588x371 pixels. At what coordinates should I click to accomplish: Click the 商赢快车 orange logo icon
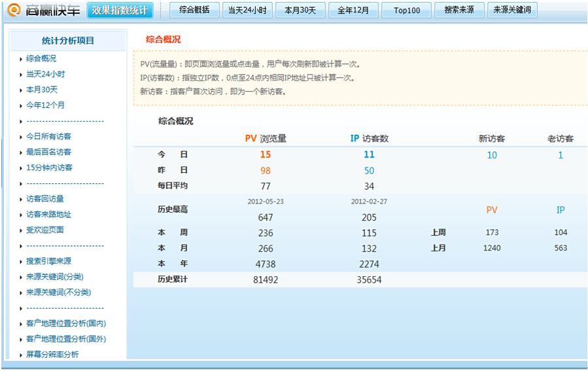[13, 10]
